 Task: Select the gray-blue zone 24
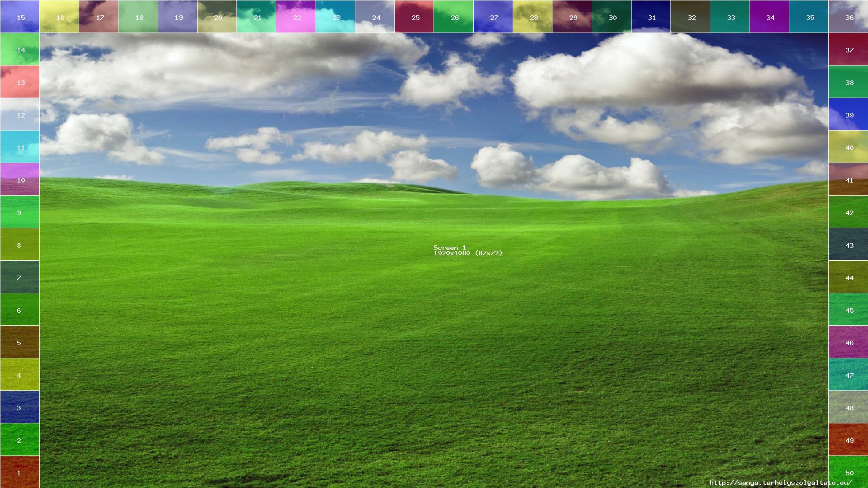pos(375,16)
